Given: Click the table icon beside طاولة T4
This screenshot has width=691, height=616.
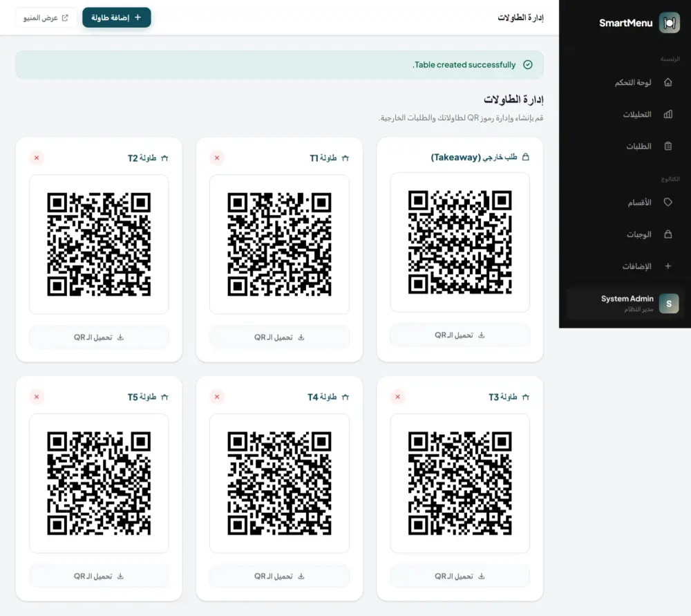Looking at the screenshot, I should [345, 397].
